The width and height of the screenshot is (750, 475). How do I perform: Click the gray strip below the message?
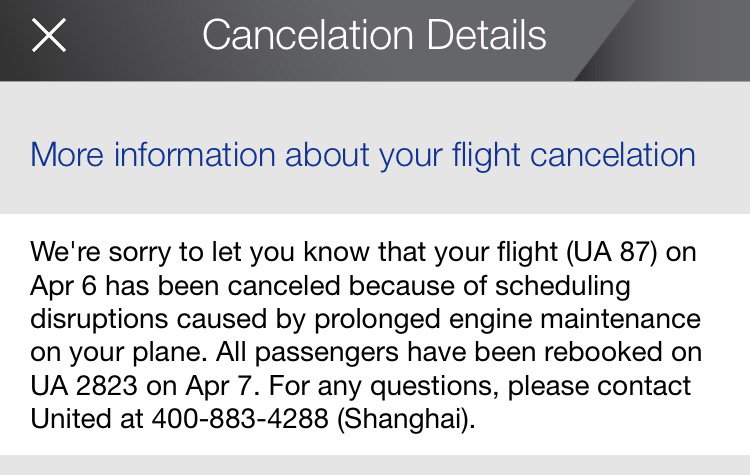click(x=375, y=465)
